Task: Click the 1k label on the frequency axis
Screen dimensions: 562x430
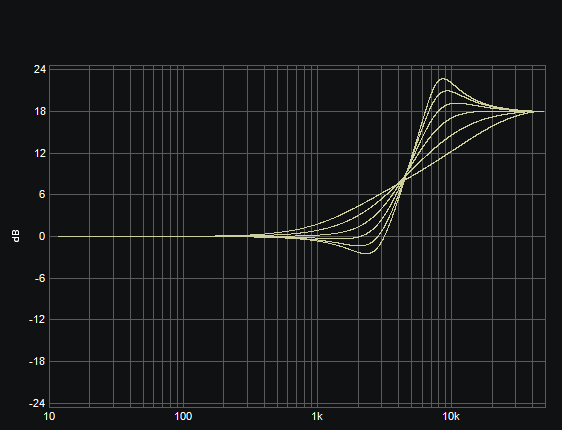Action: point(317,416)
